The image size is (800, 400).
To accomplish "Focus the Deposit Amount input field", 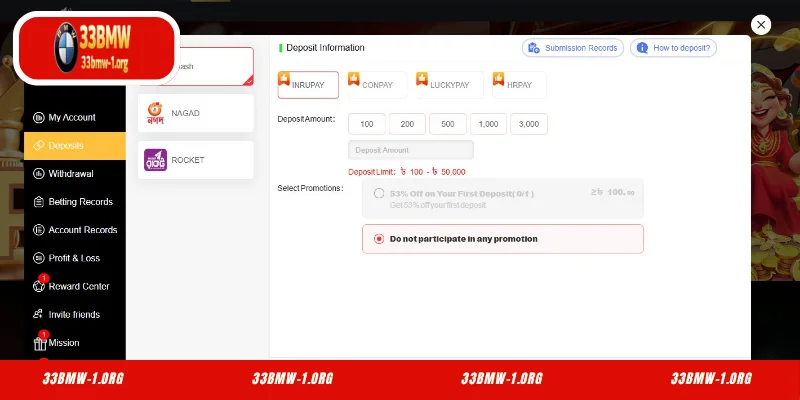I will coord(411,150).
